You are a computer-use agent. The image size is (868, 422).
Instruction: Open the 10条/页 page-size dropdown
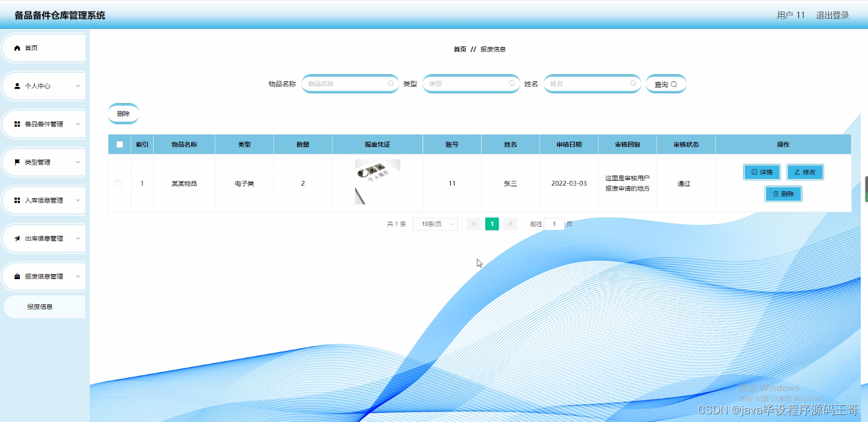tap(435, 224)
